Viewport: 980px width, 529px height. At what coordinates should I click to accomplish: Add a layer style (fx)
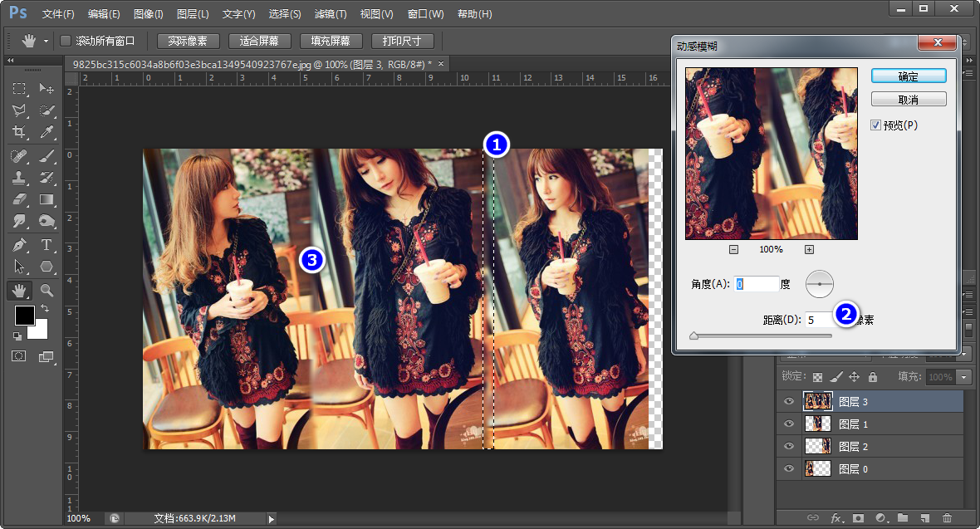tap(836, 517)
